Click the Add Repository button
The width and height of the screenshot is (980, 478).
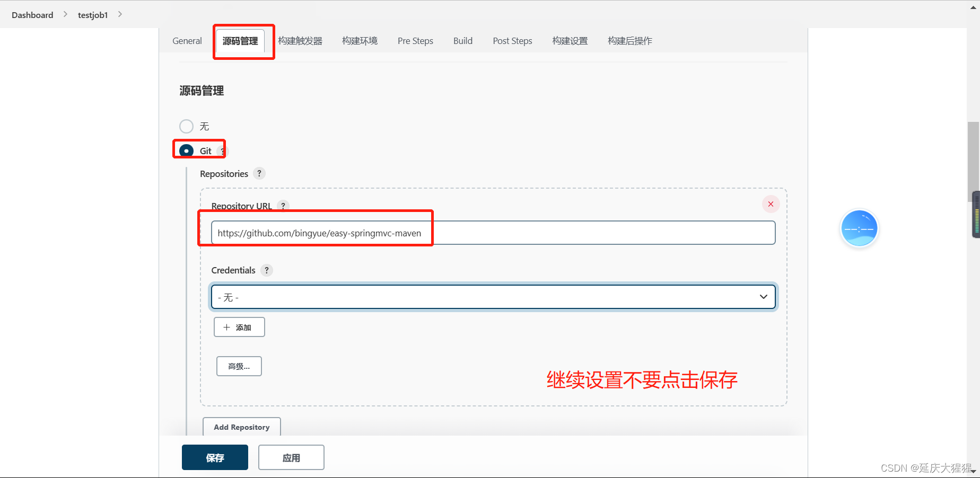[x=241, y=427]
